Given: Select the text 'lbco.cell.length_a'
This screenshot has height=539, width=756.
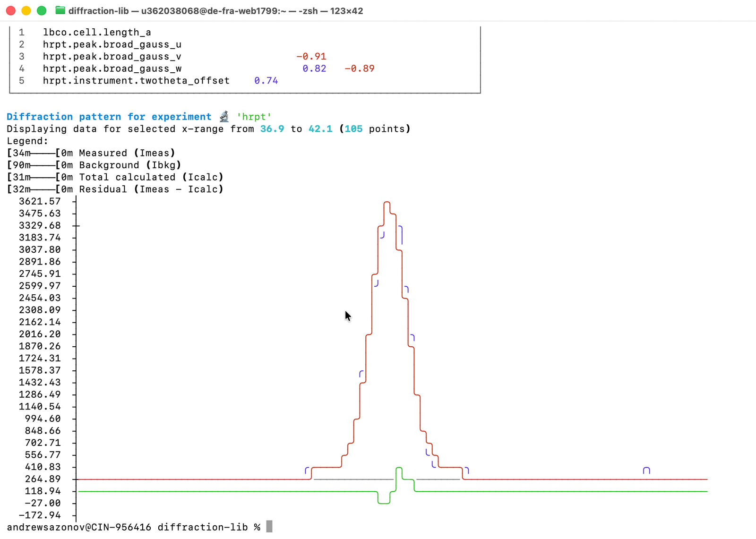Looking at the screenshot, I should [x=97, y=33].
